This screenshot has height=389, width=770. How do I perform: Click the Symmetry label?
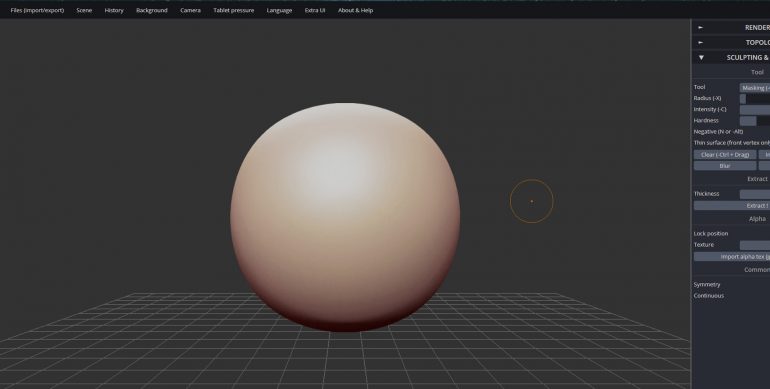click(707, 285)
